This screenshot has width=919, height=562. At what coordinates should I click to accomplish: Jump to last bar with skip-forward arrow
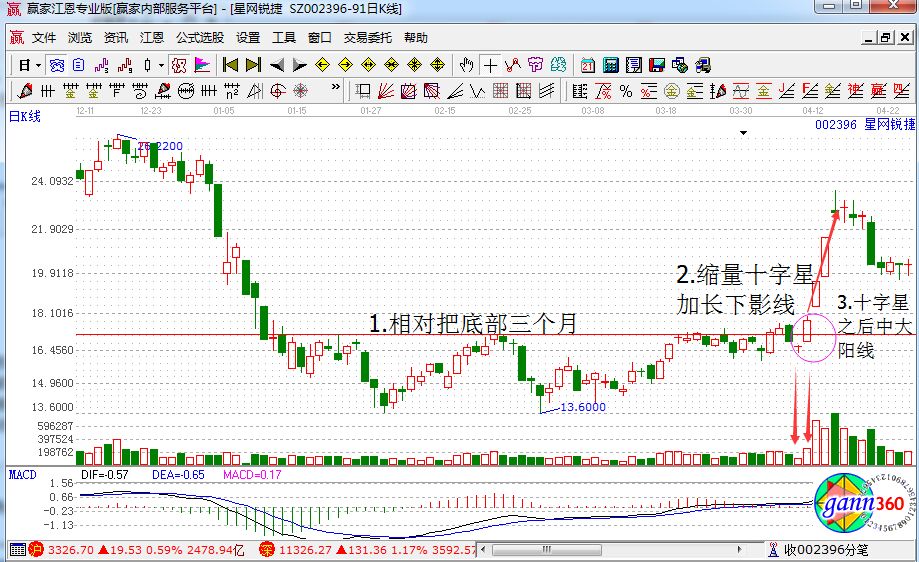[253, 65]
